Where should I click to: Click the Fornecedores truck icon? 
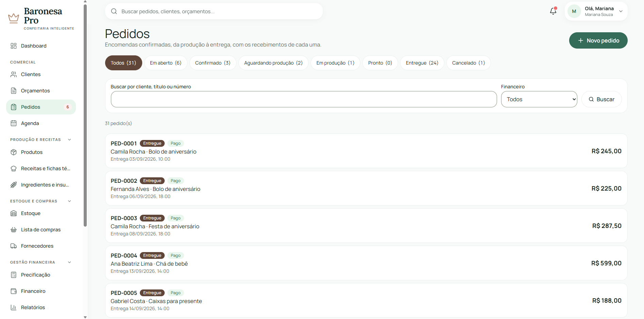14,246
